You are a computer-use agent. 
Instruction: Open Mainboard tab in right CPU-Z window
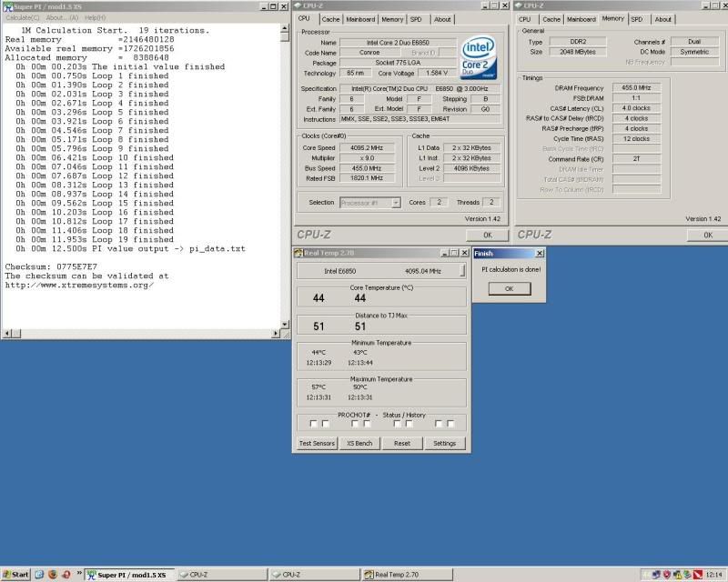pos(581,19)
